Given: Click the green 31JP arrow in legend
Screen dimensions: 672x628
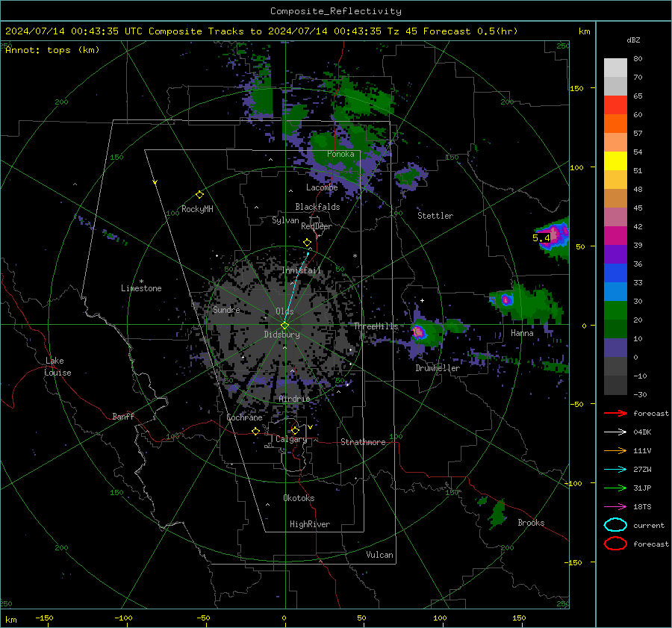Looking at the screenshot, I should tap(615, 488).
